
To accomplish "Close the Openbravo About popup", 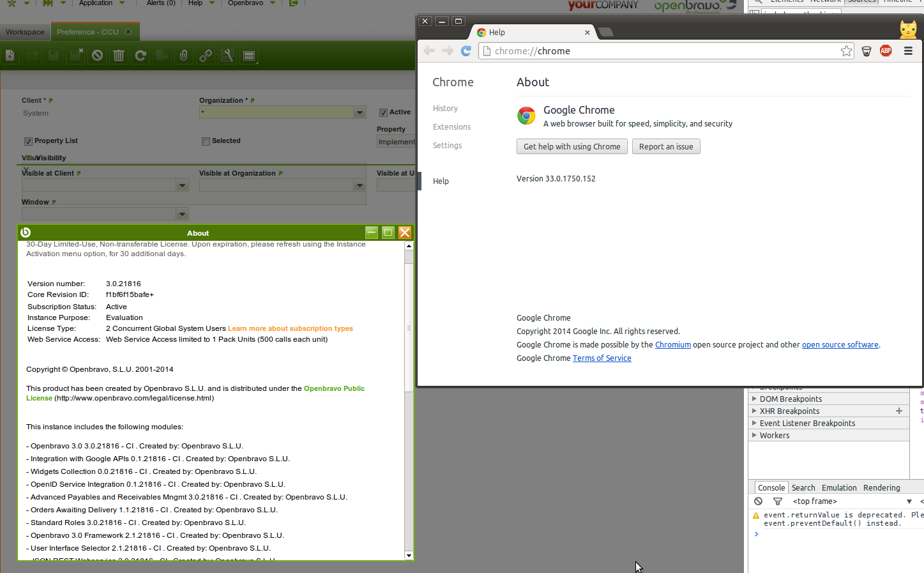I will coord(405,233).
